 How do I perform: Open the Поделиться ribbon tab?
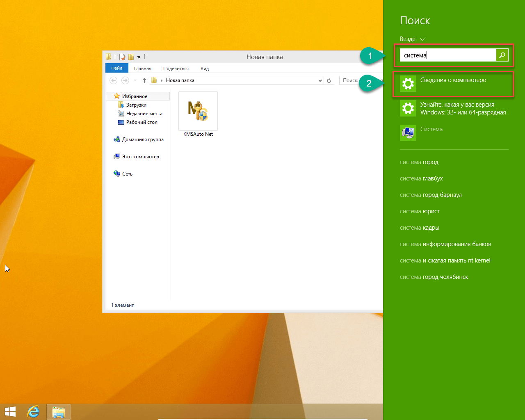point(176,68)
